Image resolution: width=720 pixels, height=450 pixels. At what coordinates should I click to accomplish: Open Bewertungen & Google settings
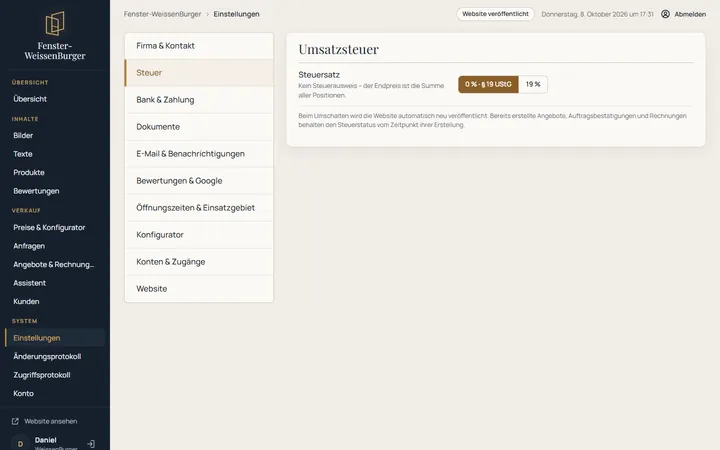(199, 181)
